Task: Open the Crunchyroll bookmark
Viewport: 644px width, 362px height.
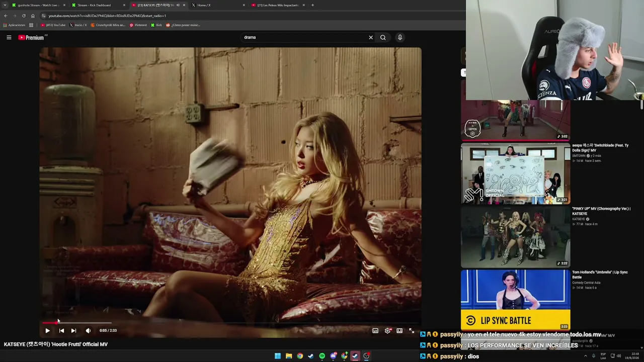Action: point(108,25)
